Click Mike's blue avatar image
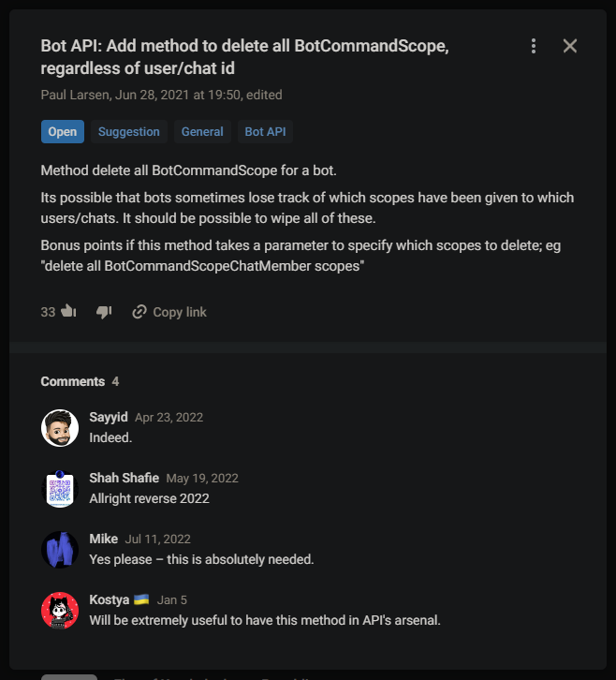Screen dimensions: 616x680 coord(60,550)
